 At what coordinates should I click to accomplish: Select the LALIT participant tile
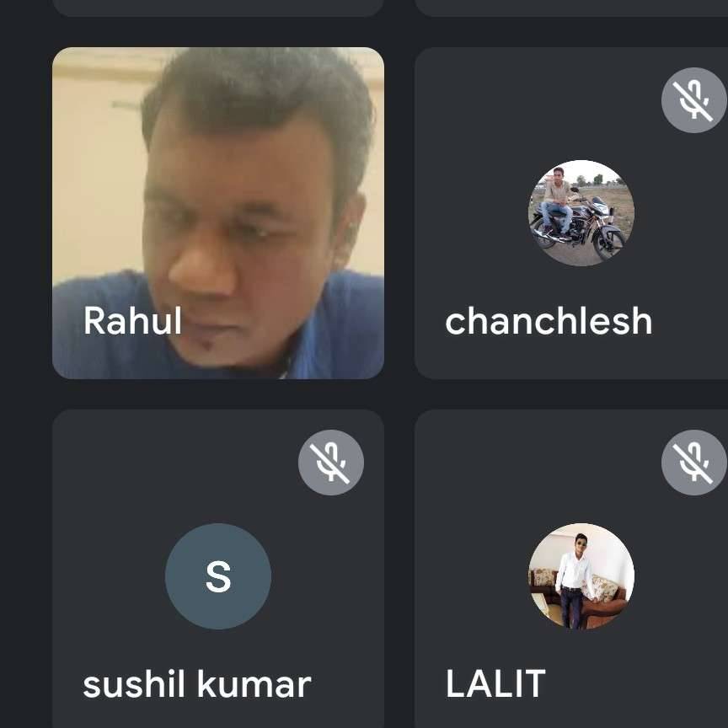571,569
